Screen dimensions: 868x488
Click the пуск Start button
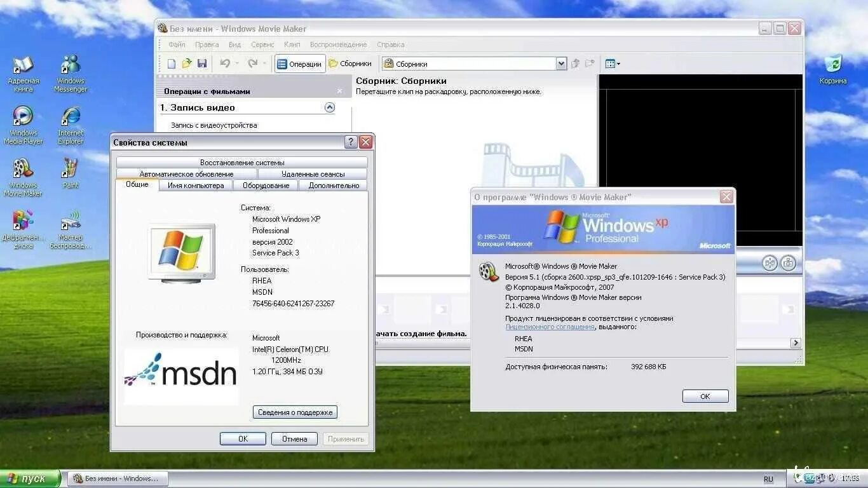tap(30, 478)
